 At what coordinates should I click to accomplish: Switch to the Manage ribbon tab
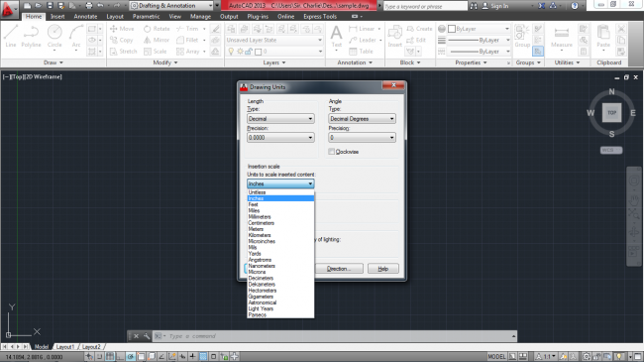tap(200, 17)
